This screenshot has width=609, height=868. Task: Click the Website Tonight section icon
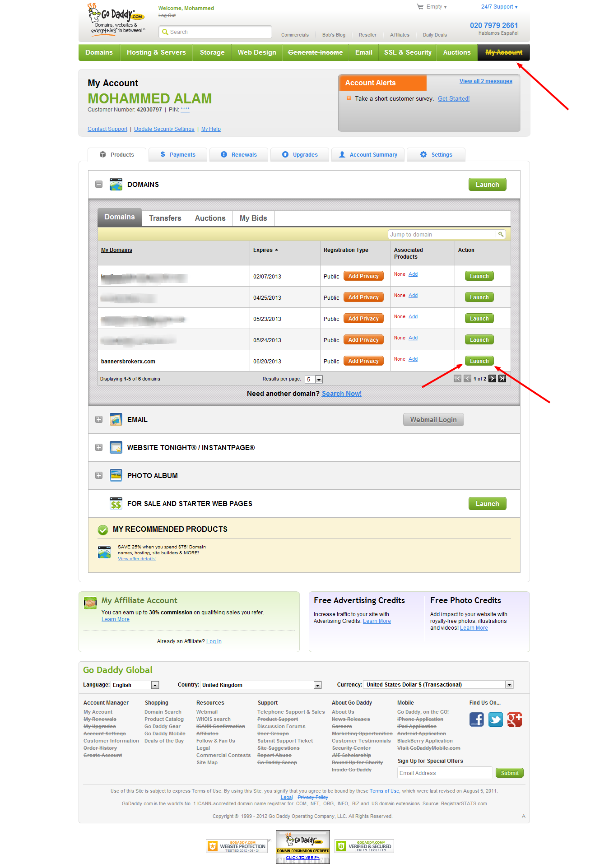pos(116,447)
